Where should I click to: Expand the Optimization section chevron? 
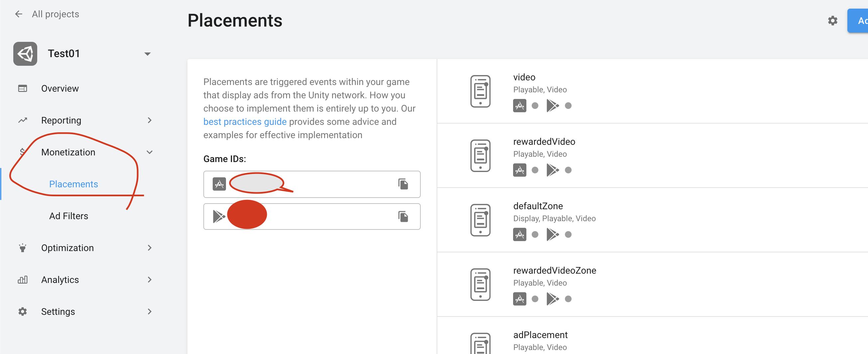pyautogui.click(x=150, y=248)
